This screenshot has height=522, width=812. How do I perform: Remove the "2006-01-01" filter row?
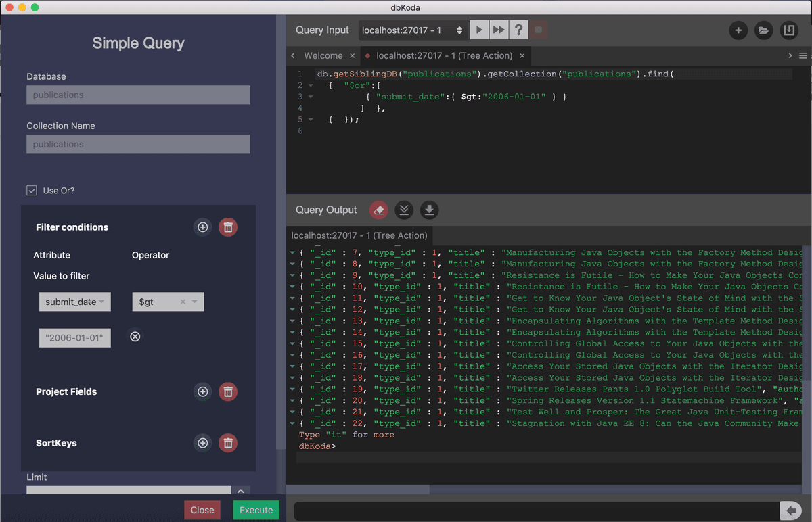pyautogui.click(x=135, y=337)
